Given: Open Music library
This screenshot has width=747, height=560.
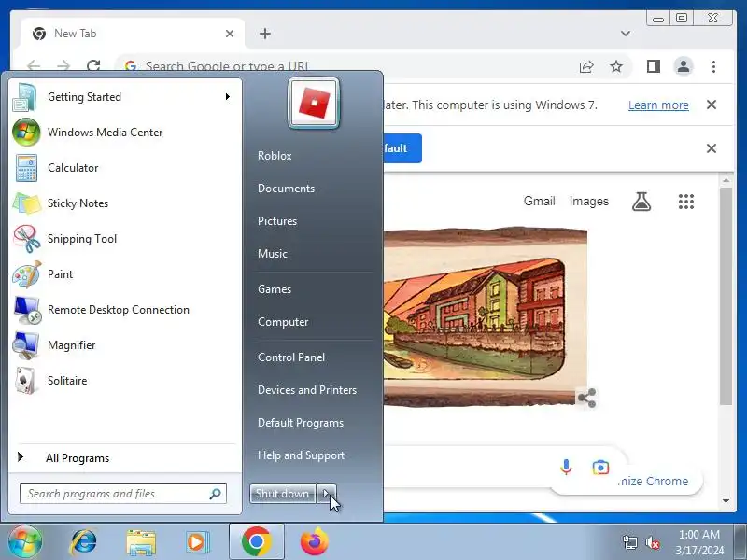Looking at the screenshot, I should pyautogui.click(x=273, y=254).
